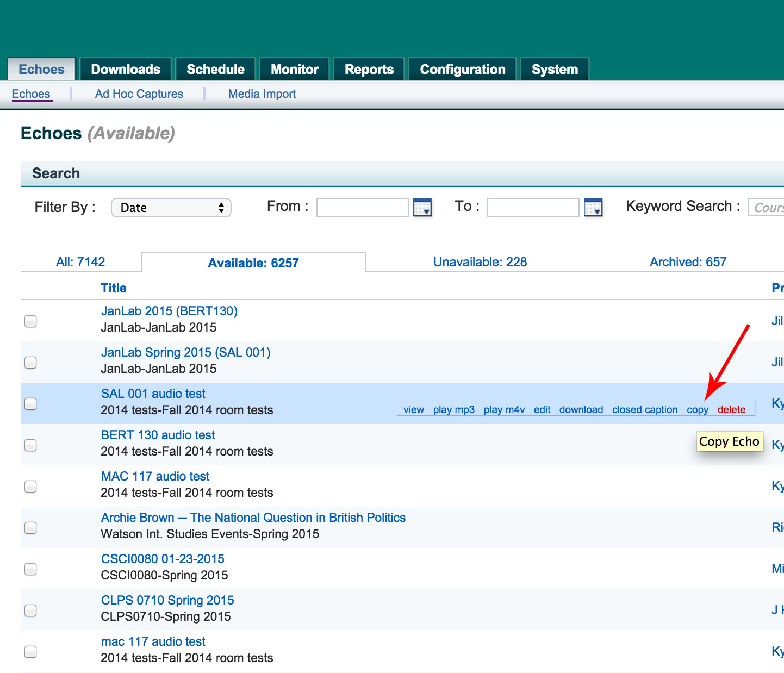Open the MAC 117 audio test title
This screenshot has height=673, width=784.
point(155,476)
